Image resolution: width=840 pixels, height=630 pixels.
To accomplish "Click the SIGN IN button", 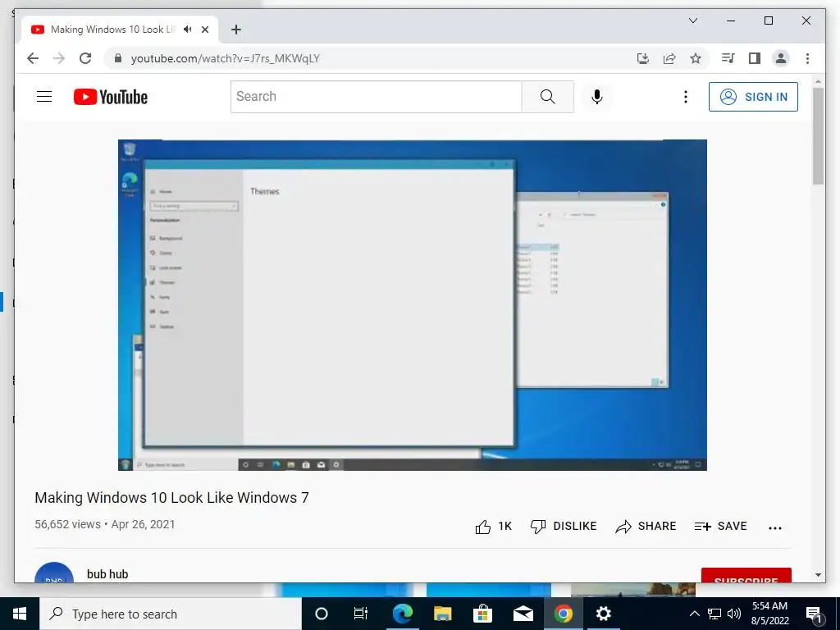I will pyautogui.click(x=753, y=97).
